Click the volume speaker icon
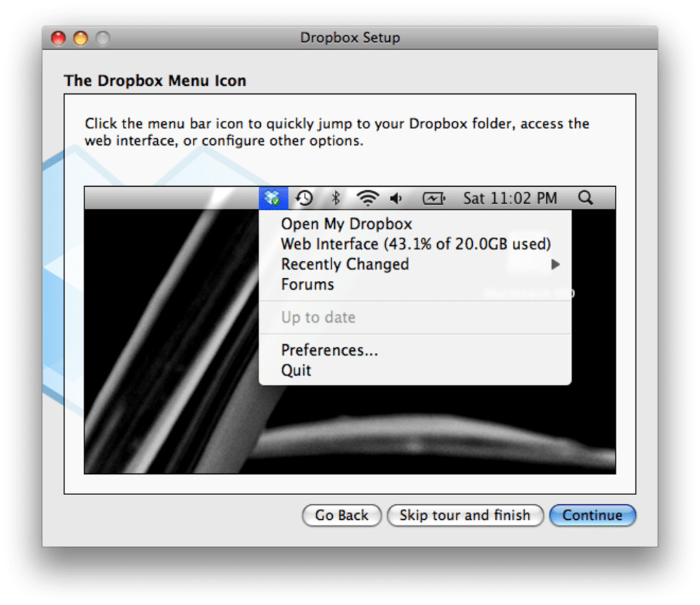The height and width of the screenshot is (605, 700). [396, 198]
